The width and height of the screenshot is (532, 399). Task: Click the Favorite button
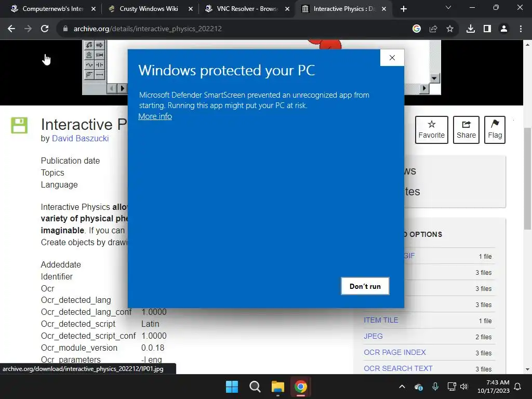click(x=432, y=130)
